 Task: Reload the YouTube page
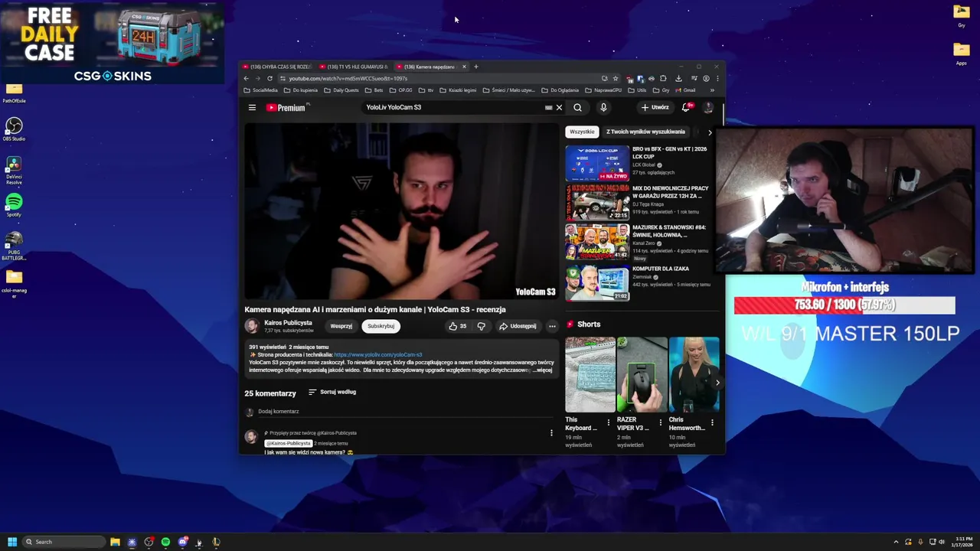coord(269,78)
